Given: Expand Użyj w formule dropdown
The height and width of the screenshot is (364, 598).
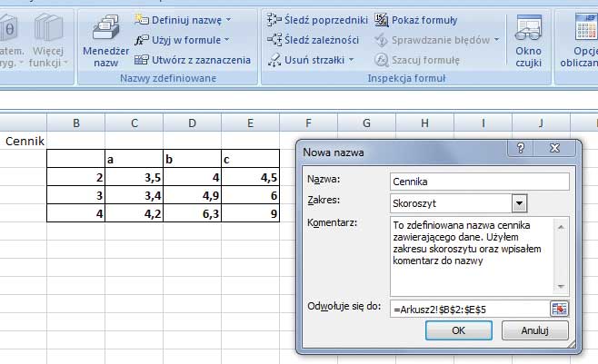Looking at the screenshot, I should pos(226,40).
